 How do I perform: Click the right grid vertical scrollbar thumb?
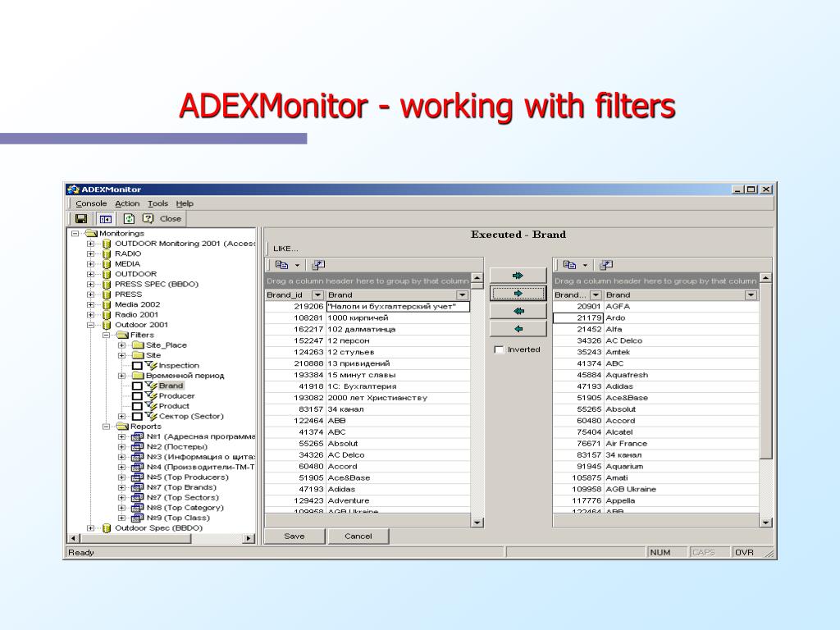point(765,371)
